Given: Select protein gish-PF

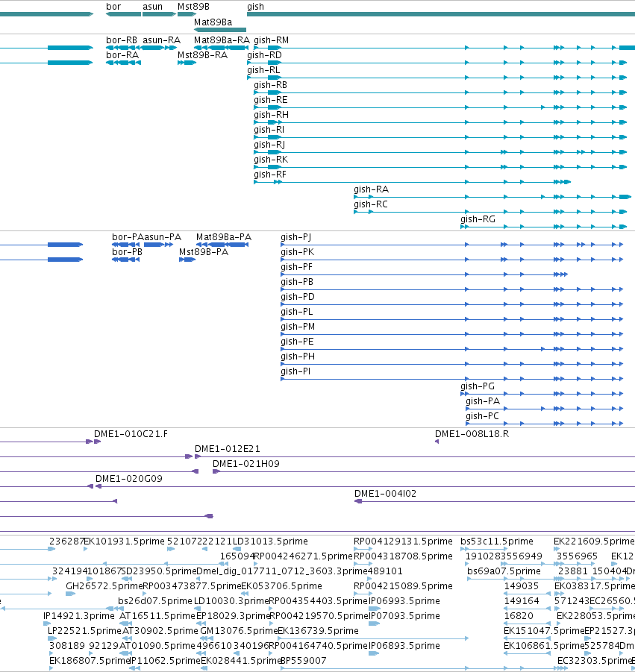Looking at the screenshot, I should pyautogui.click(x=297, y=268).
